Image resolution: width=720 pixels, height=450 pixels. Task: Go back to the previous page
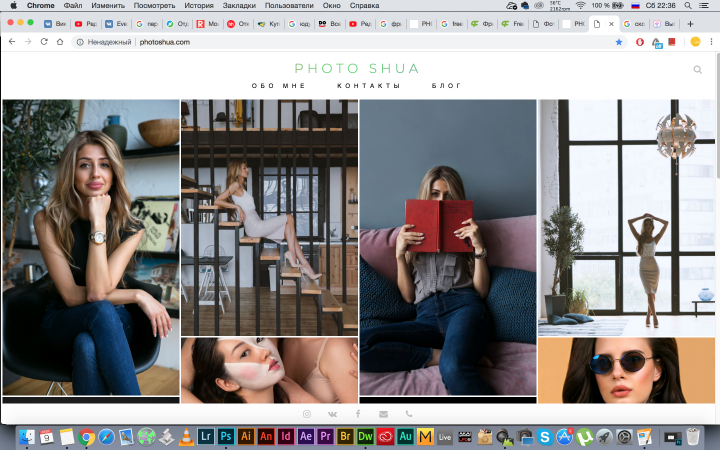[x=12, y=42]
